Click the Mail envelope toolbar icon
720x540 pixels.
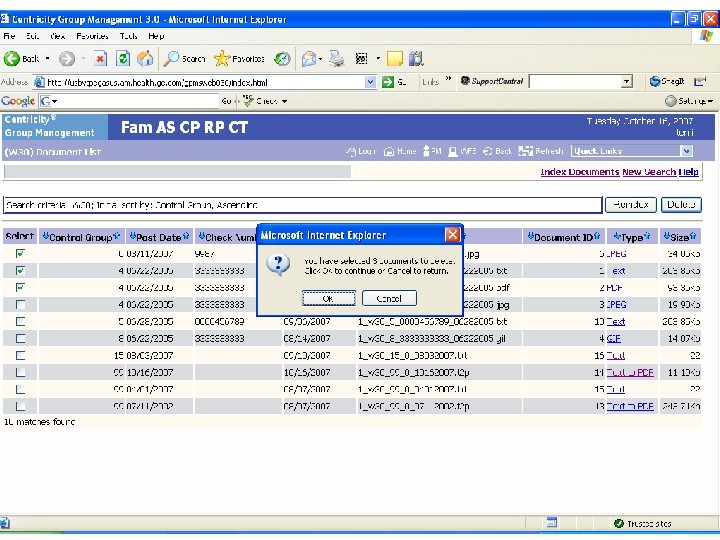click(x=309, y=59)
